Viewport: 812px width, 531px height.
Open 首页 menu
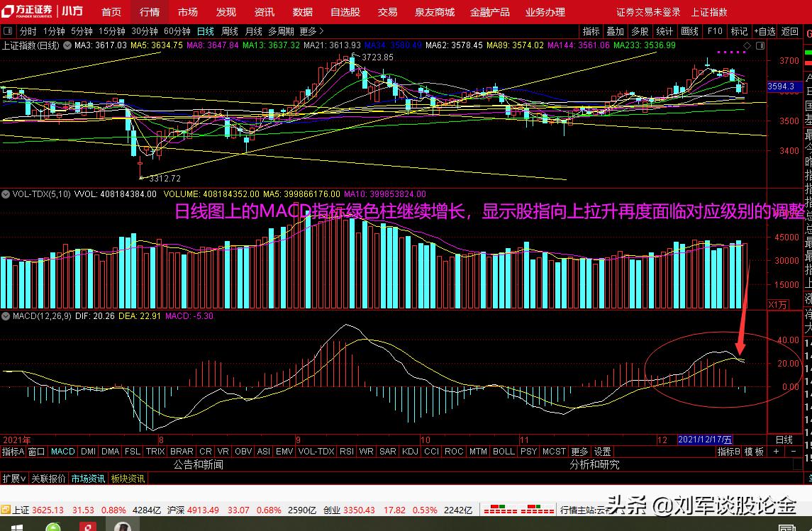pyautogui.click(x=111, y=11)
